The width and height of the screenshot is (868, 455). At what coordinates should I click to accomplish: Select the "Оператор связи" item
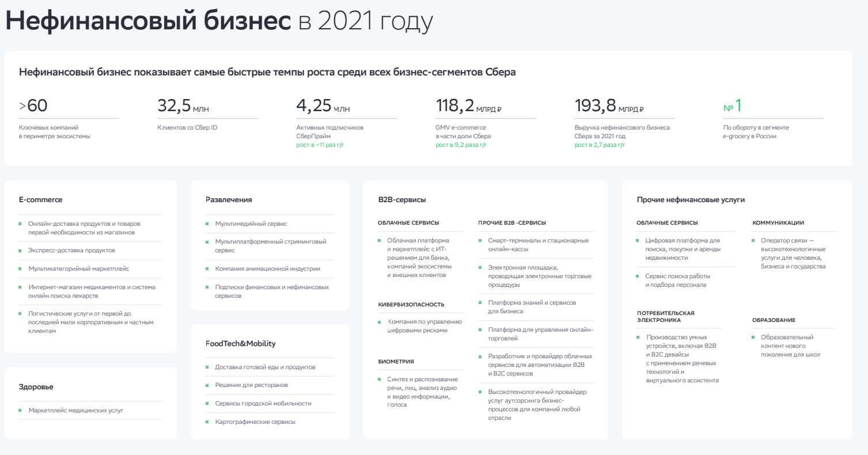[x=794, y=253]
